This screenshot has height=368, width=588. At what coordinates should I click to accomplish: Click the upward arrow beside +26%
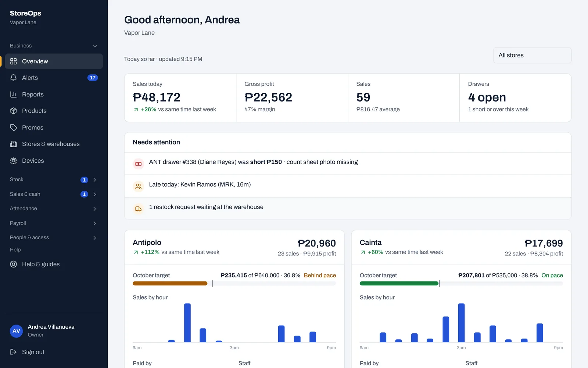pos(136,110)
